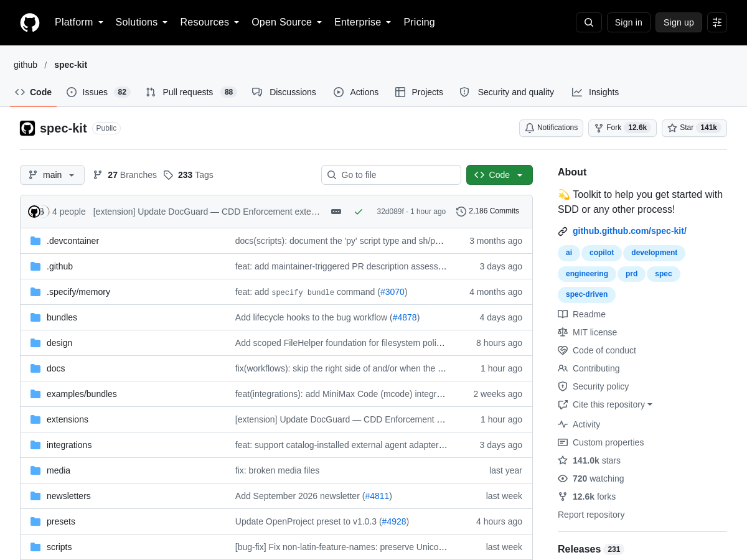Open the Pull requests tab

tap(191, 92)
